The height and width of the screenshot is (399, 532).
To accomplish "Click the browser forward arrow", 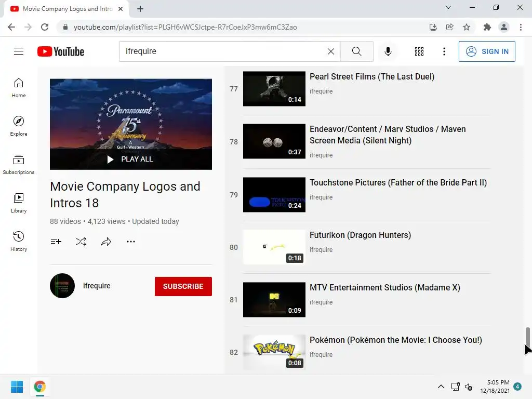I will [28, 27].
